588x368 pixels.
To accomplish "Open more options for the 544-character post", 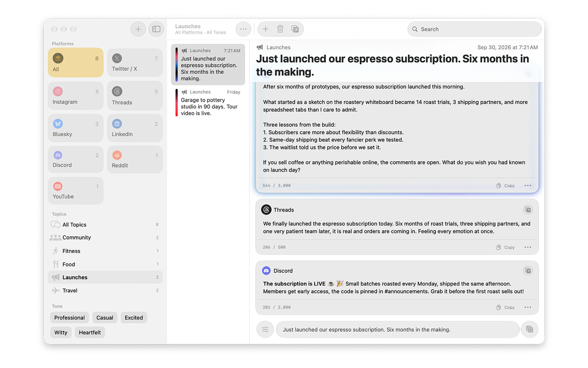I will [x=528, y=185].
